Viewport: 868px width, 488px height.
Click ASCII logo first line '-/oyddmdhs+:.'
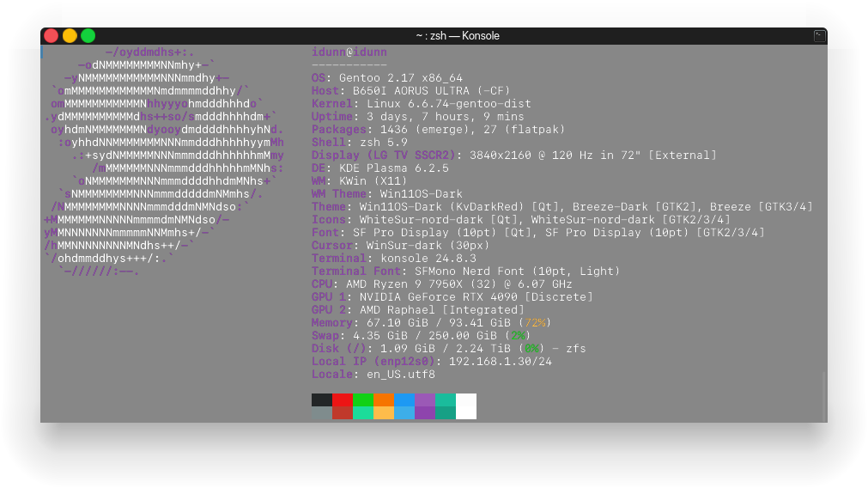149,52
